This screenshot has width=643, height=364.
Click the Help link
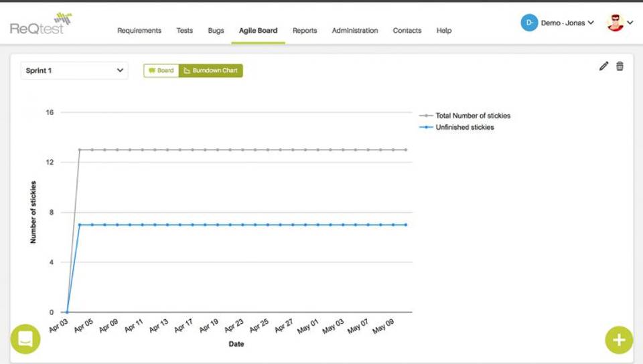(444, 30)
